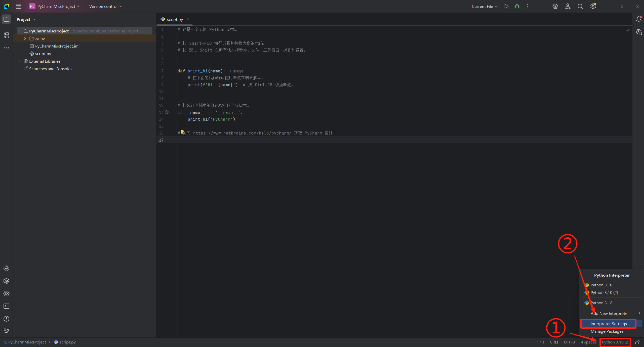The image size is (644, 347).
Task: Select PyCharmMiscProject.iml in project tree
Action: point(57,46)
